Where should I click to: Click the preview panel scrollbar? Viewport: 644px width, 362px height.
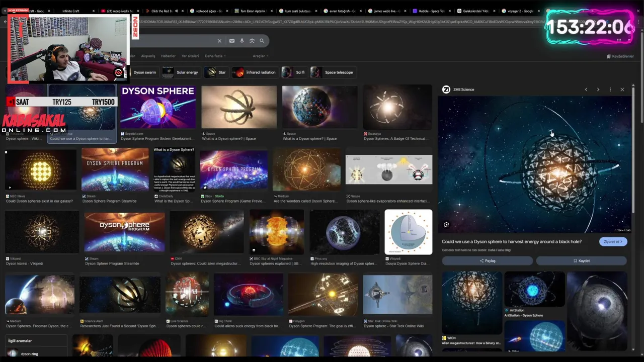pyautogui.click(x=633, y=151)
